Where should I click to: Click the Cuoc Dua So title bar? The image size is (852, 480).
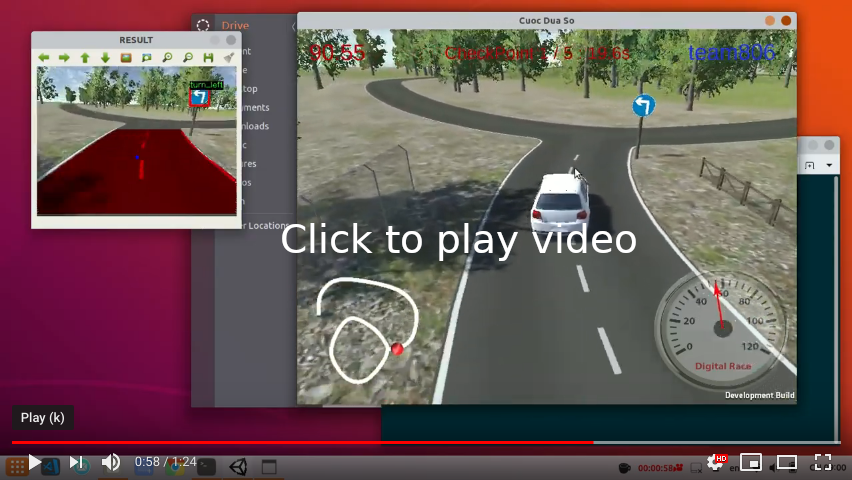click(546, 21)
